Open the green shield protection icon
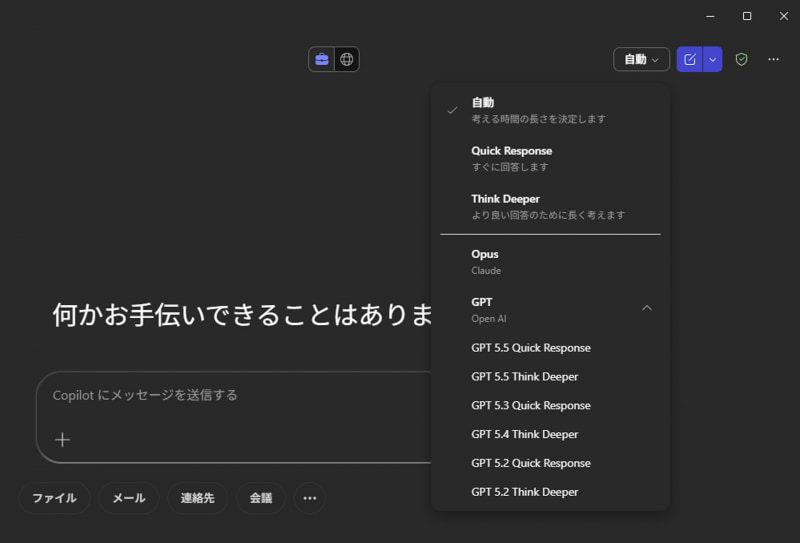The image size is (800, 543). [x=741, y=59]
